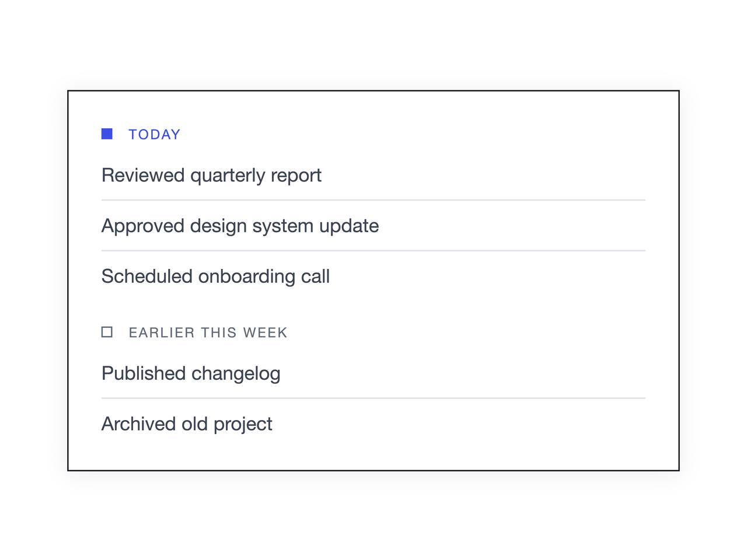
Task: Click the divider under Published changelog
Action: (x=373, y=398)
